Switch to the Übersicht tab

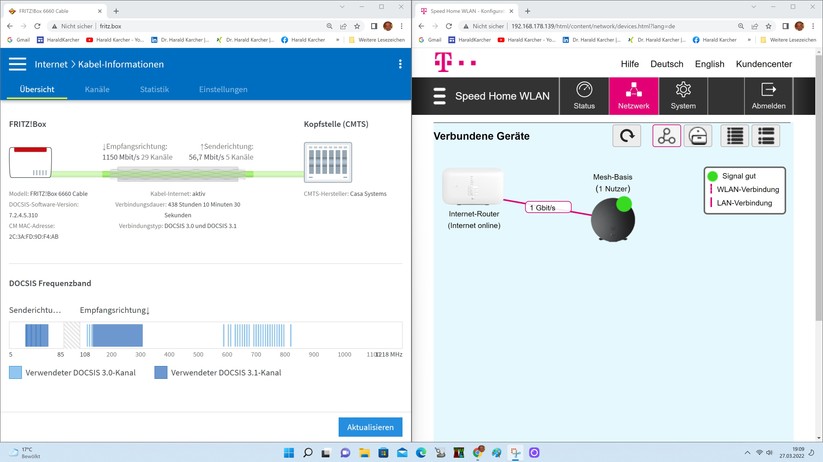tap(37, 89)
